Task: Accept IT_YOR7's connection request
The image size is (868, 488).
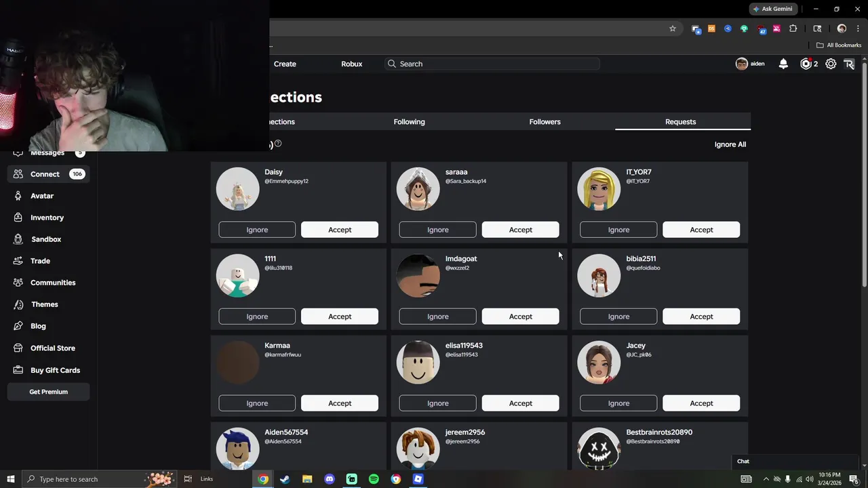Action: click(701, 230)
